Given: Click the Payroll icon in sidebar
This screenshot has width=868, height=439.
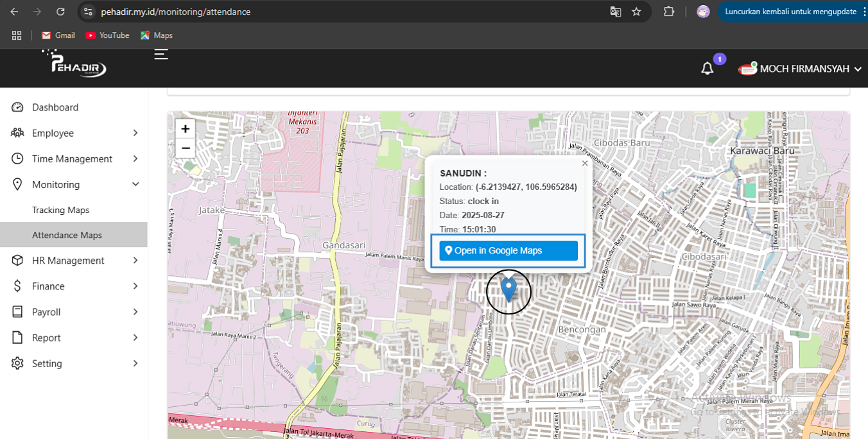Looking at the screenshot, I should click(x=17, y=311).
